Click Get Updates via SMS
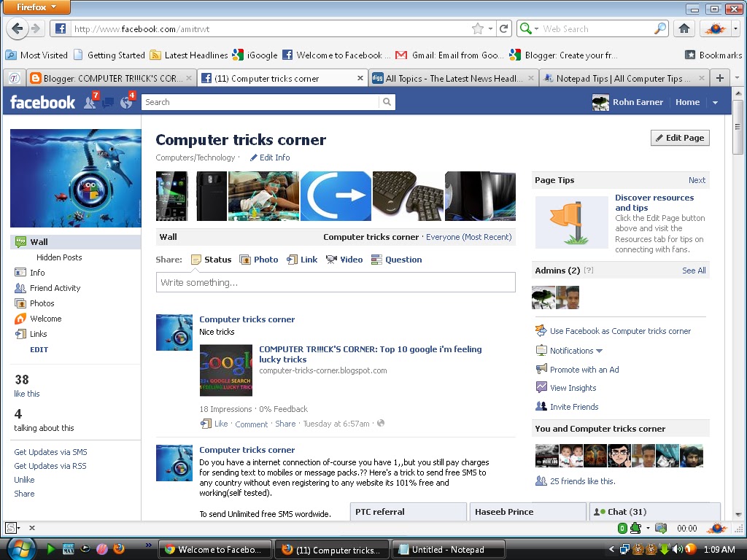The height and width of the screenshot is (560, 747). [x=50, y=452]
